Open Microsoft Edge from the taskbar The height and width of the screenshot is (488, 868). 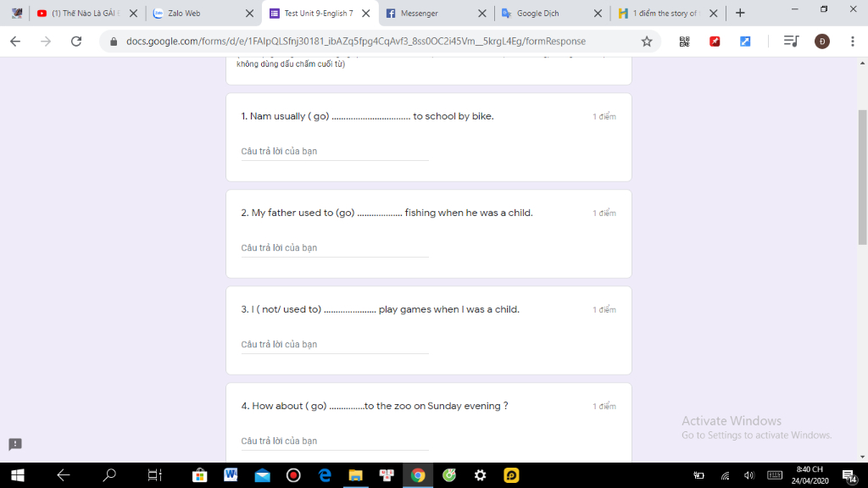coord(325,475)
